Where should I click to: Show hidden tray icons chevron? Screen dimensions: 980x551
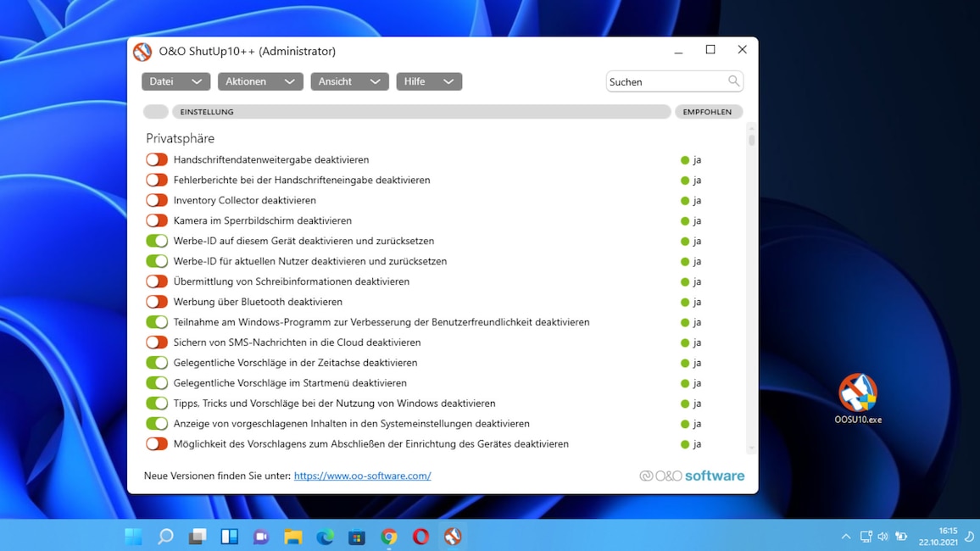(845, 537)
